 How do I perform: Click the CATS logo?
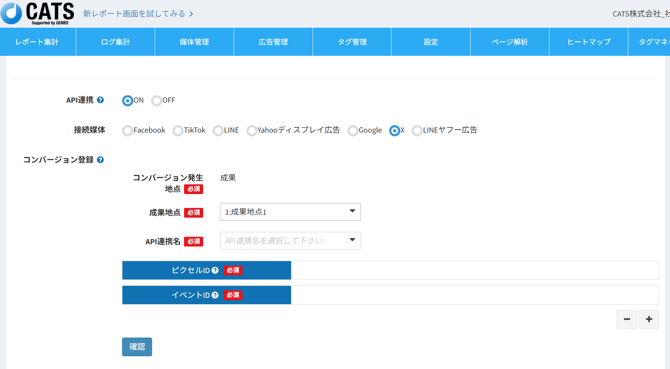pyautogui.click(x=38, y=13)
